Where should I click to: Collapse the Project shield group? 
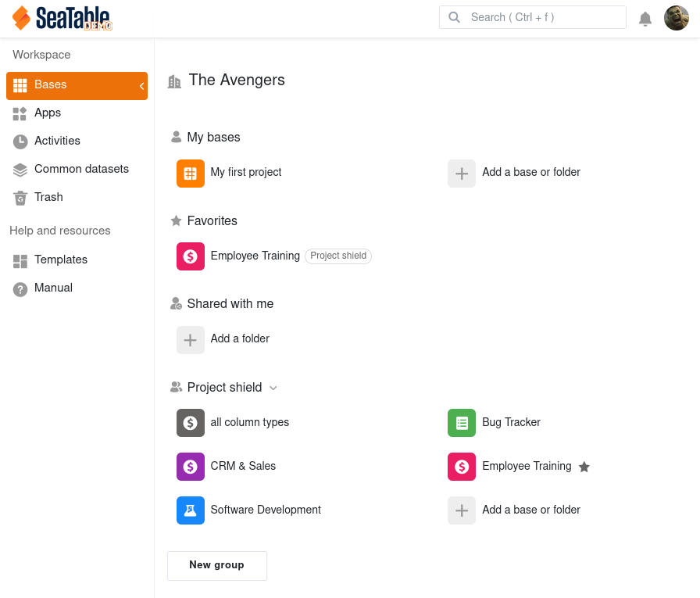coord(273,388)
